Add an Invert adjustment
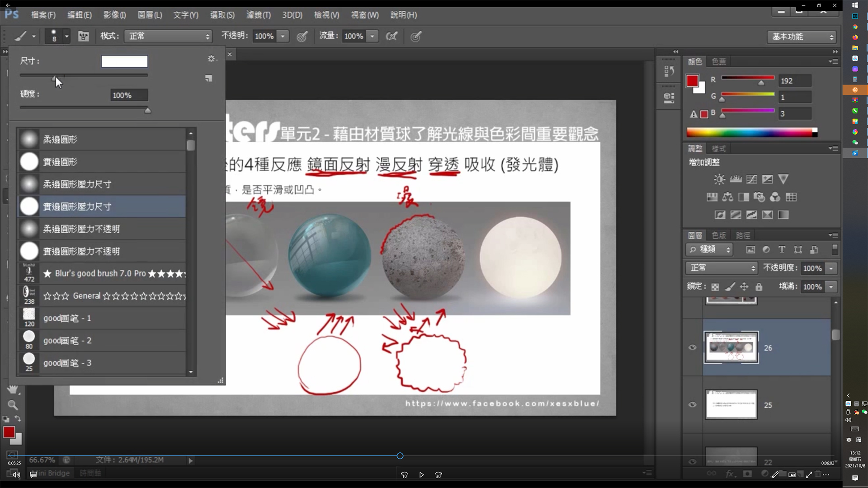The height and width of the screenshot is (488, 868). point(720,215)
